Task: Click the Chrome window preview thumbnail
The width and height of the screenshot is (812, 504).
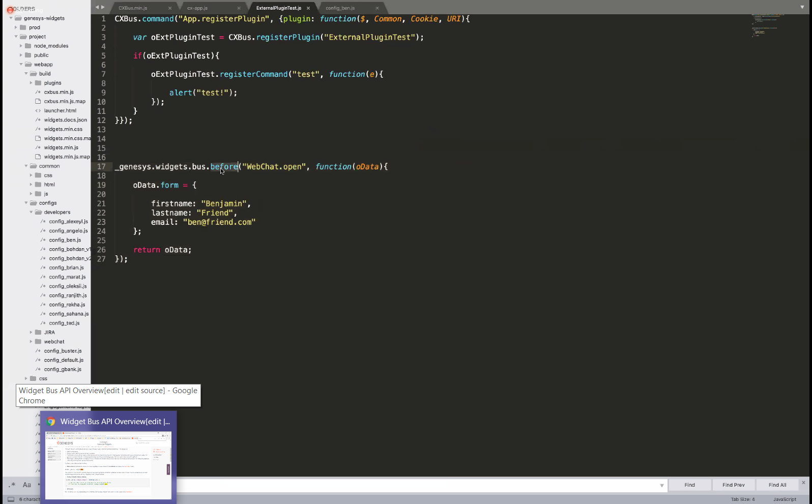Action: coord(108,465)
